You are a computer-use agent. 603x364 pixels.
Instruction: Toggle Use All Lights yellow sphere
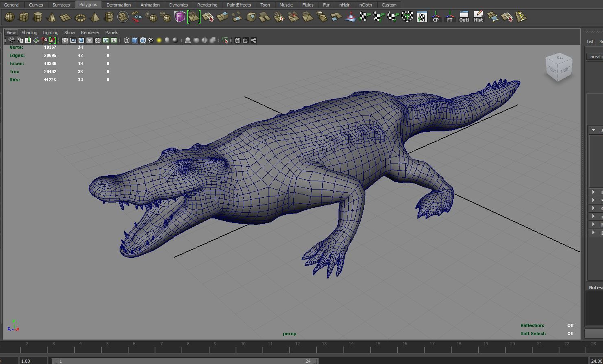pos(159,40)
